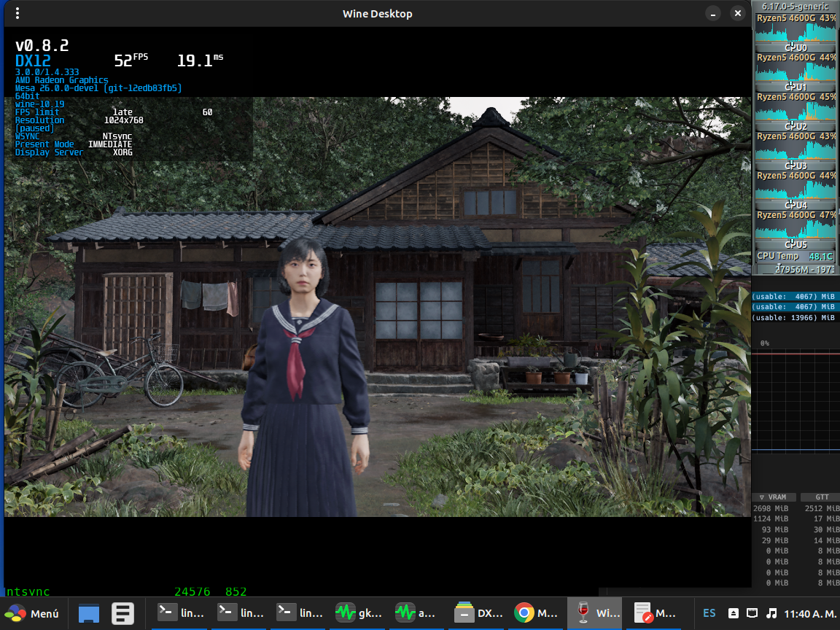840x630 pixels.
Task: Minimize the Wine Desktop window
Action: pos(712,14)
